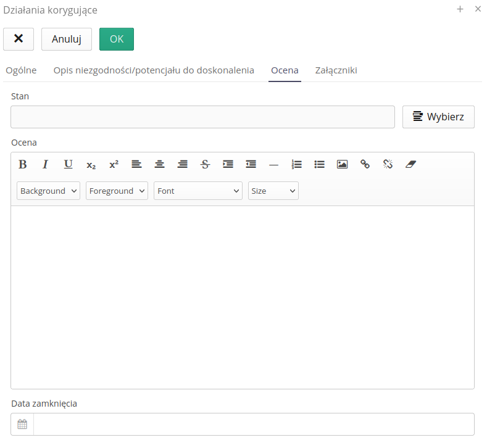The width and height of the screenshot is (487, 448).
Task: Toggle bold formatting in Ocena editor
Action: click(x=23, y=164)
